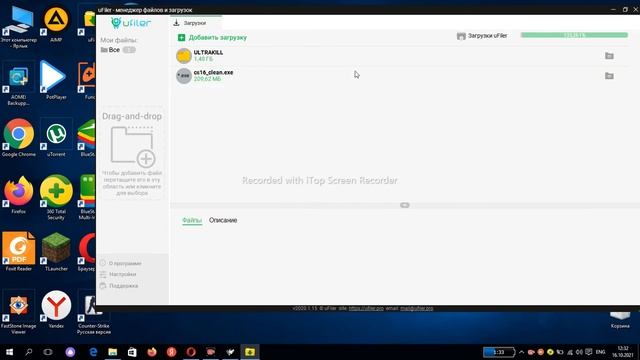The image size is (640, 360).
Task: Open folder for cs16_clean.exe
Action: coord(609,76)
